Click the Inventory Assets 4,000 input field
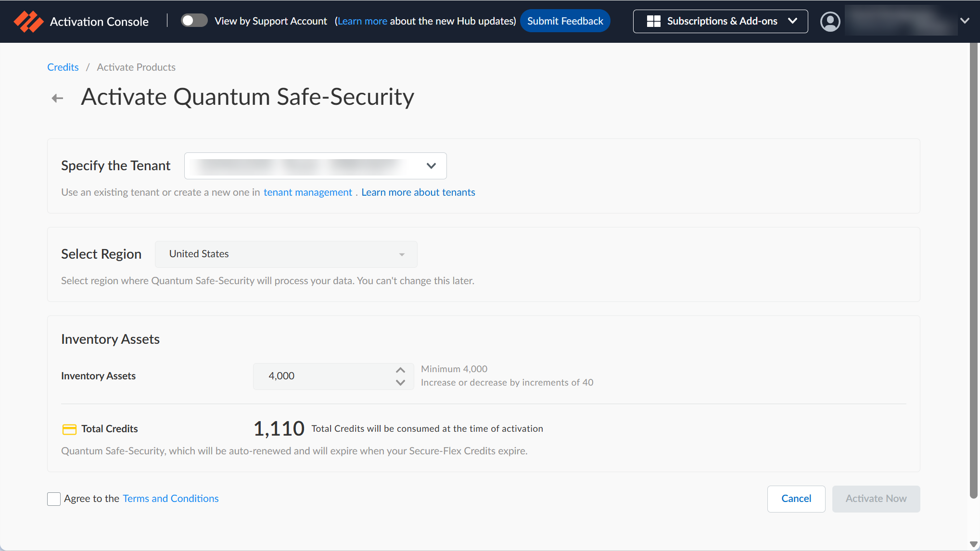This screenshot has height=551, width=980. tap(333, 376)
